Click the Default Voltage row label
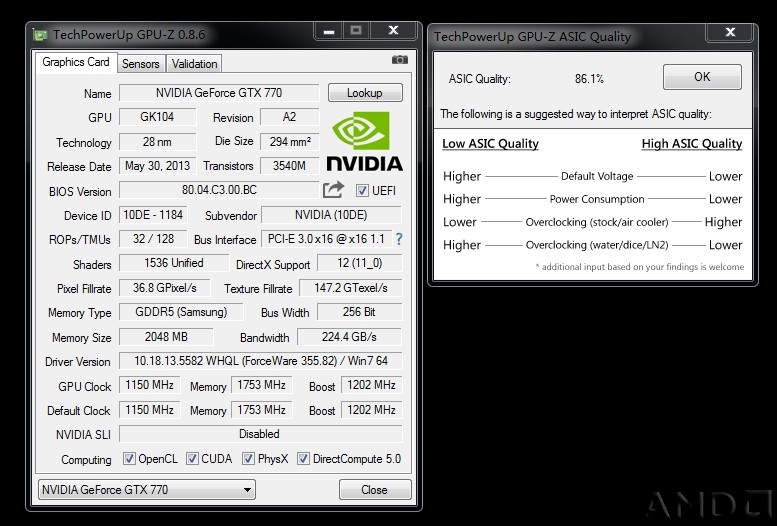The height and width of the screenshot is (526, 777). (x=597, y=176)
